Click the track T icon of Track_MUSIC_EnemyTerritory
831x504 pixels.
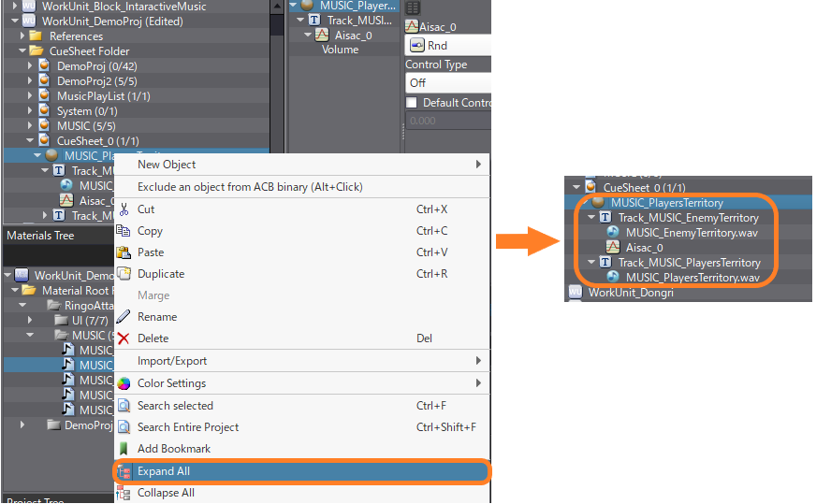click(x=605, y=217)
